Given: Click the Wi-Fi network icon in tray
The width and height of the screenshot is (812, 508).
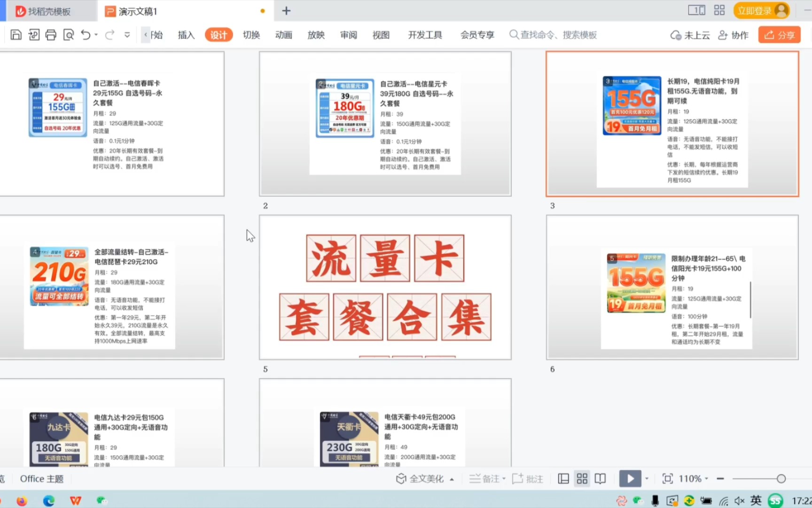Looking at the screenshot, I should [x=724, y=501].
